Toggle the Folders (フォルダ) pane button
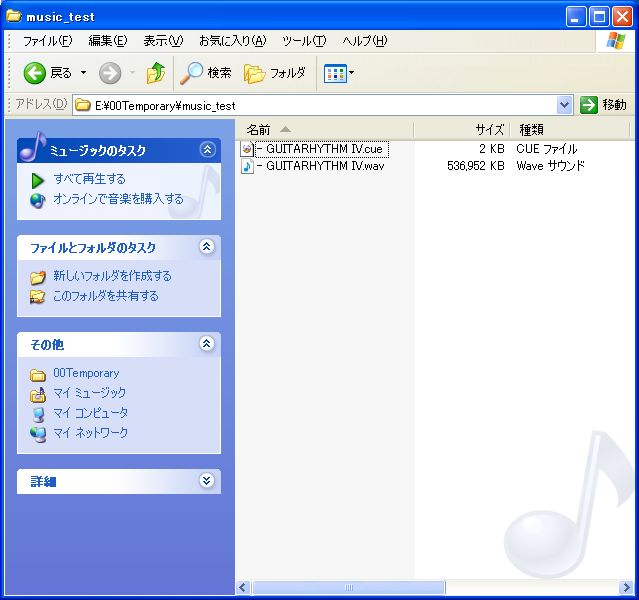639x600 pixels. click(276, 73)
